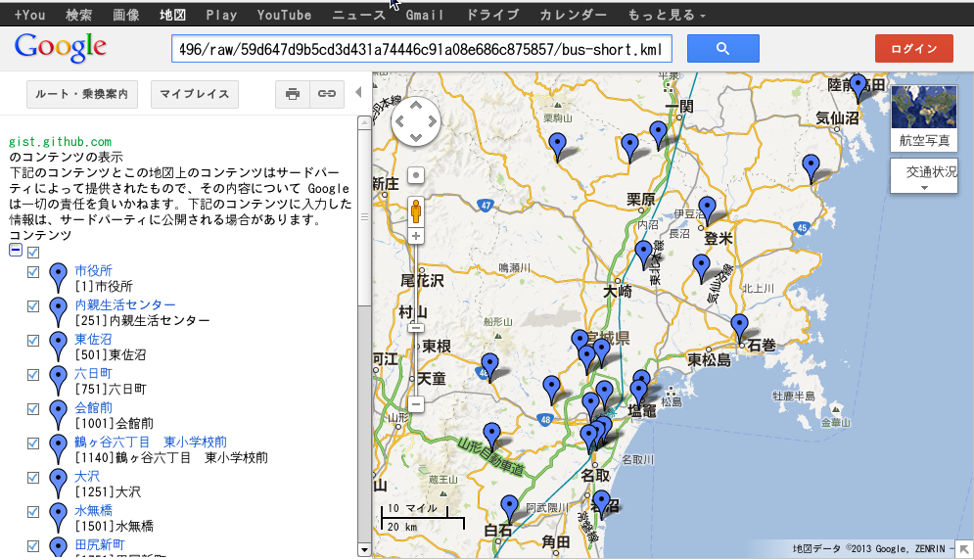Open the link/share chain icon
The image size is (974, 560).
click(327, 94)
